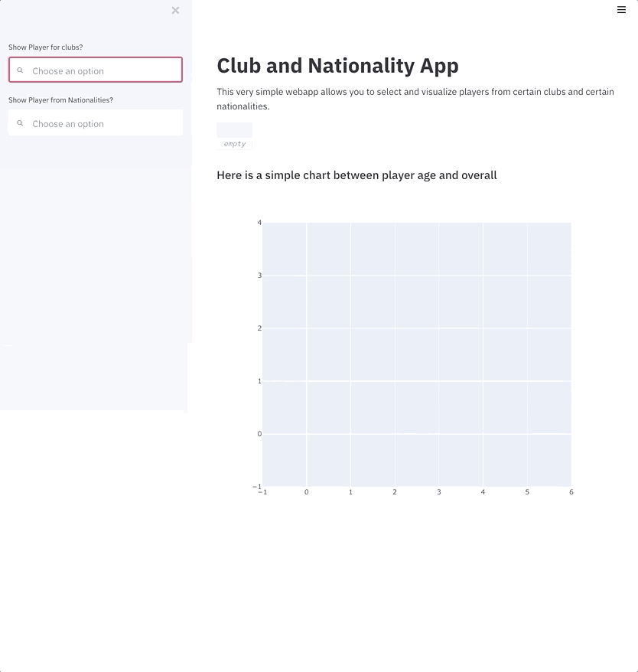Click x-axis tick label 6
The width and height of the screenshot is (638, 672).
(571, 492)
